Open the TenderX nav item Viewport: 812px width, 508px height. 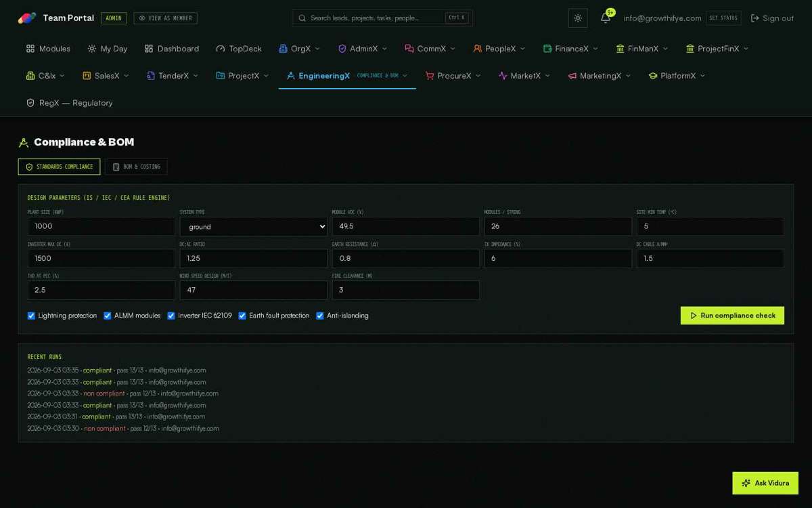[173, 76]
